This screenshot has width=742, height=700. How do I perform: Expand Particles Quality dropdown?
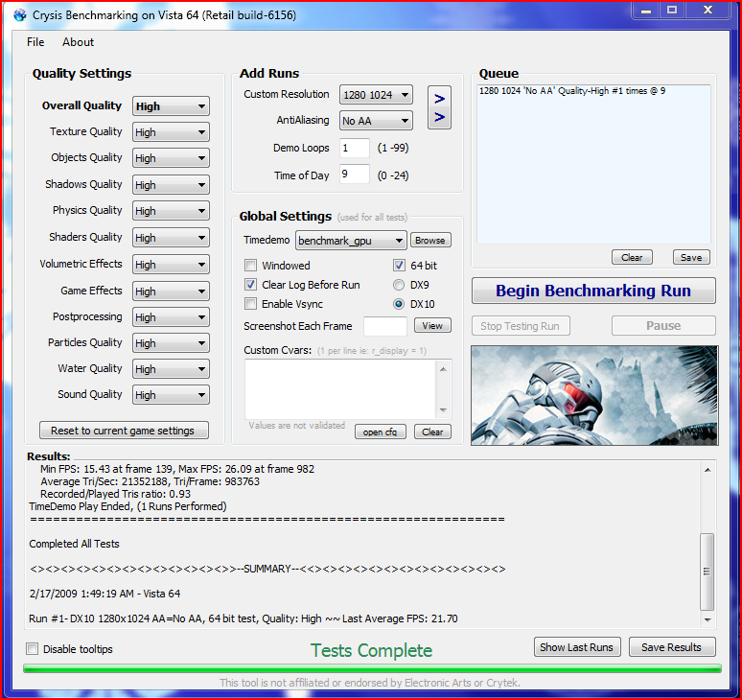click(171, 343)
